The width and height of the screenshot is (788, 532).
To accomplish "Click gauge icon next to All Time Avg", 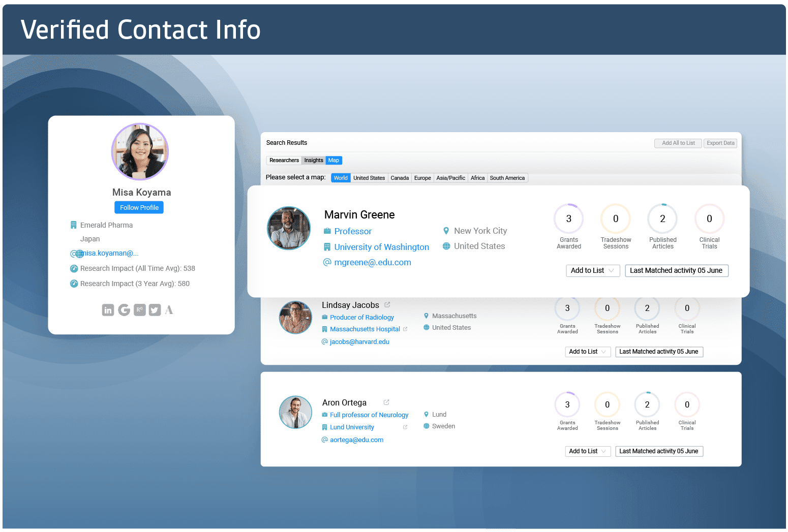I will click(74, 269).
